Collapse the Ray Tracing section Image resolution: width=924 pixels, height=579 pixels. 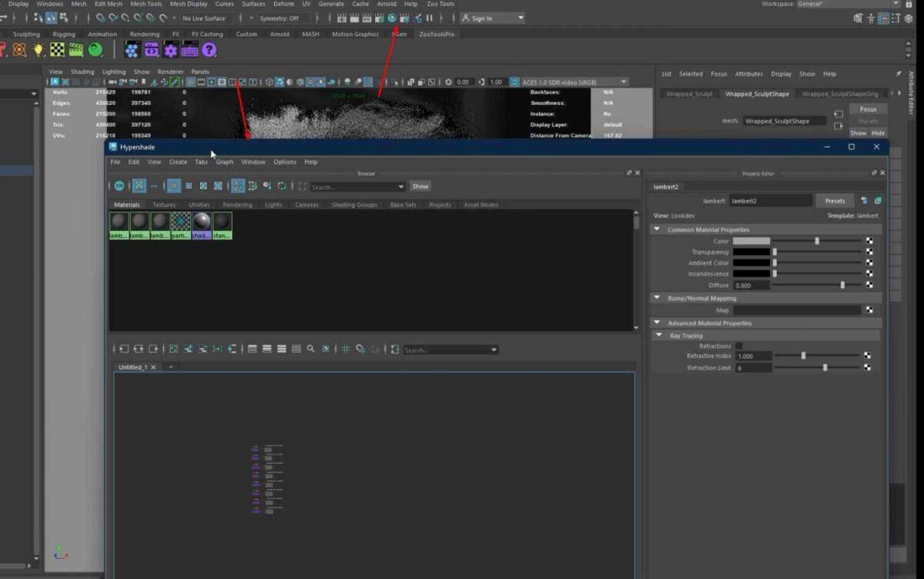[x=659, y=335]
